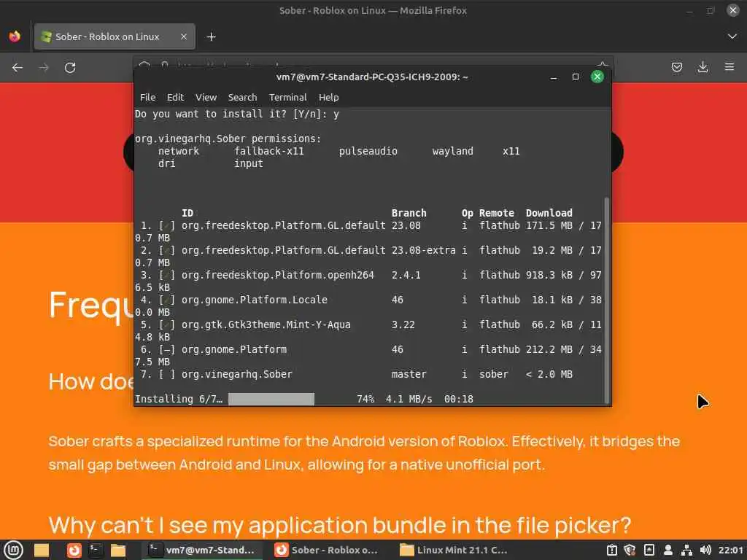Open the terminal File menu
747x560 pixels.
147,97
